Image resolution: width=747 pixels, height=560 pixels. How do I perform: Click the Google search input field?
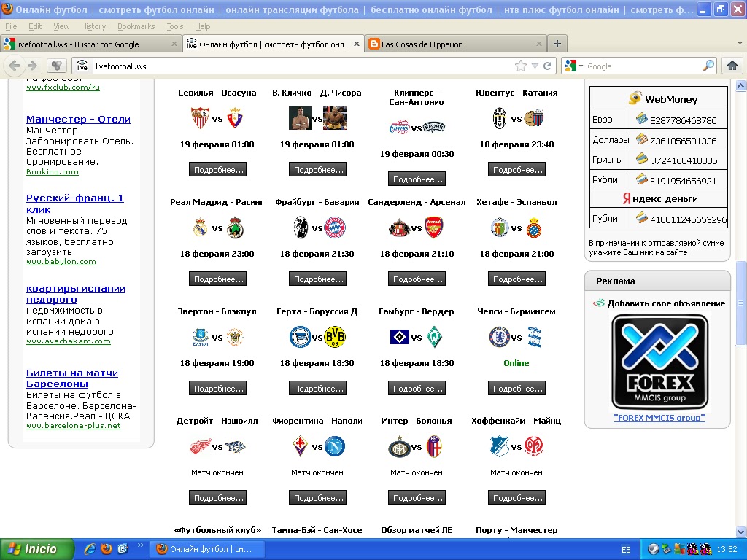(x=643, y=66)
